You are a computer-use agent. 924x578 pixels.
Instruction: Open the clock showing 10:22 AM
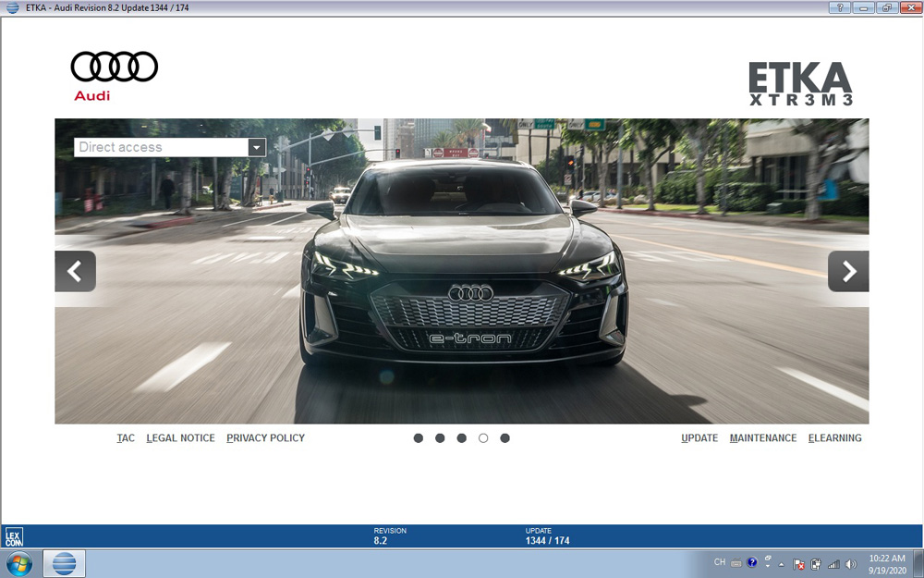point(887,564)
